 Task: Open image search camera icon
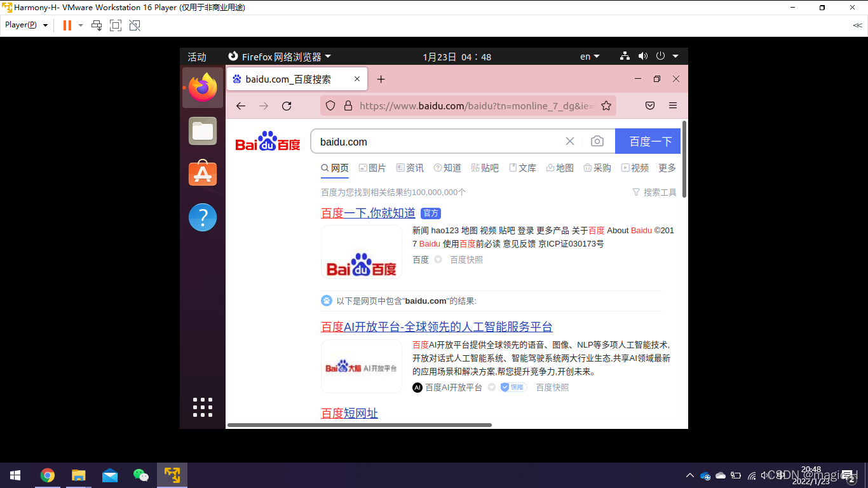(597, 142)
